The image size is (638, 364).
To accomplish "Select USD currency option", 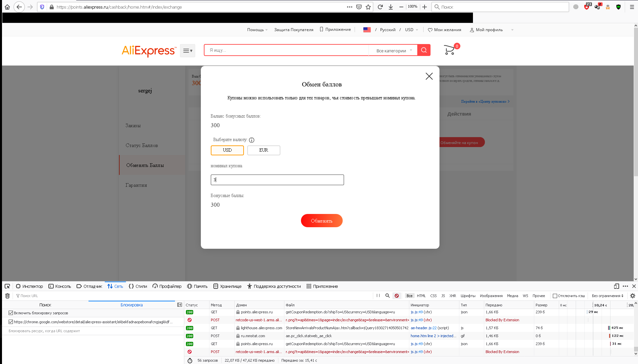I will pyautogui.click(x=227, y=150).
